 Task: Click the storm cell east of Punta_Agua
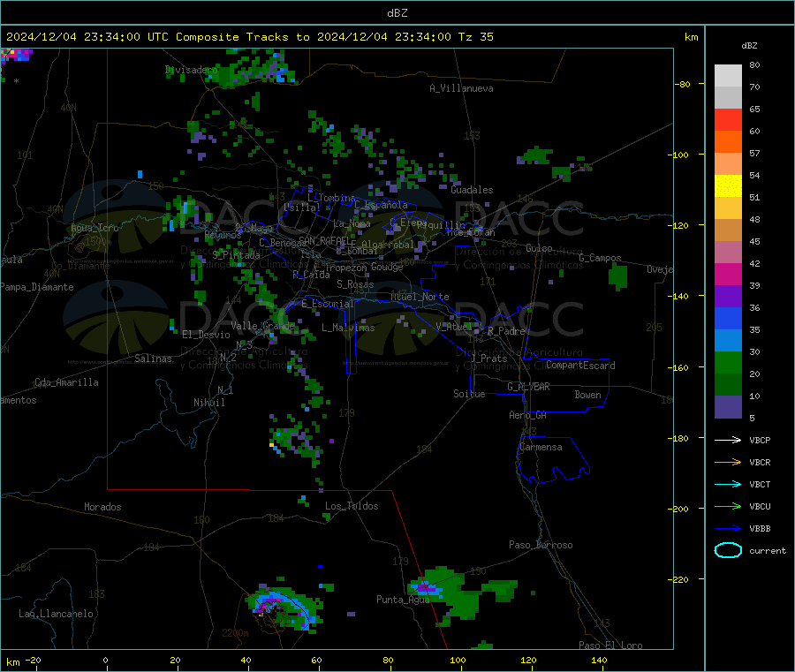(463, 595)
